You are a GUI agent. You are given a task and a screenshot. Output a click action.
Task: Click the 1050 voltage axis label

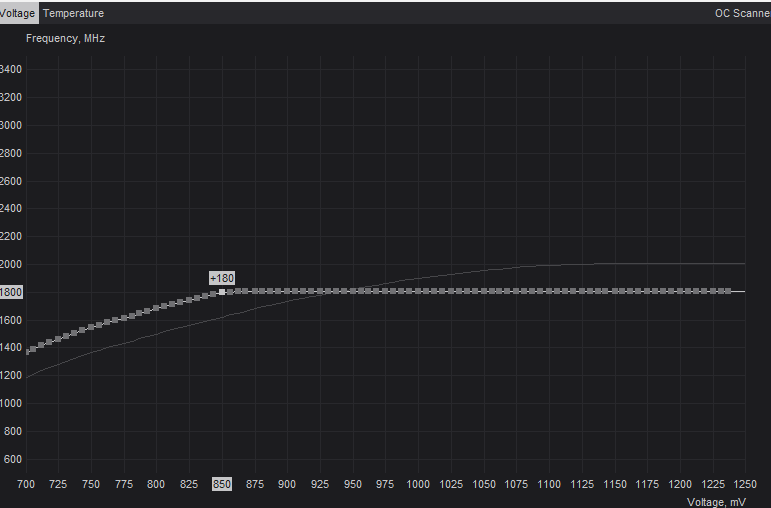point(484,484)
